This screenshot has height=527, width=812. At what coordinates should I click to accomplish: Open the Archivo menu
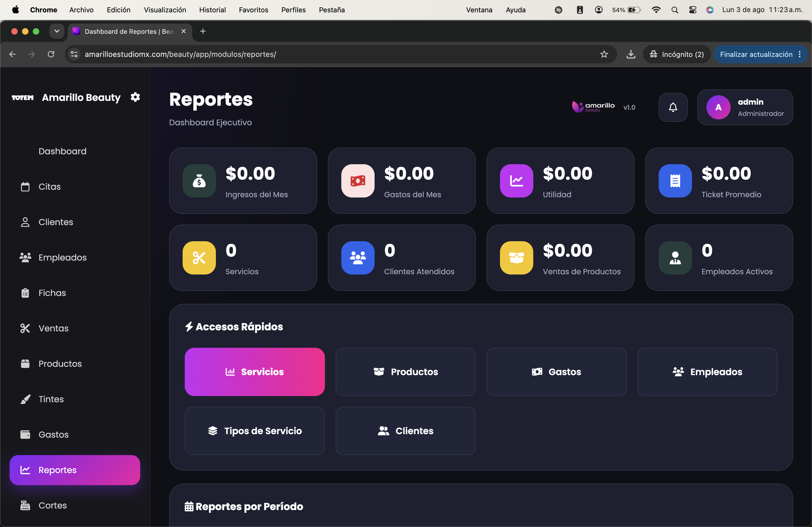point(81,10)
